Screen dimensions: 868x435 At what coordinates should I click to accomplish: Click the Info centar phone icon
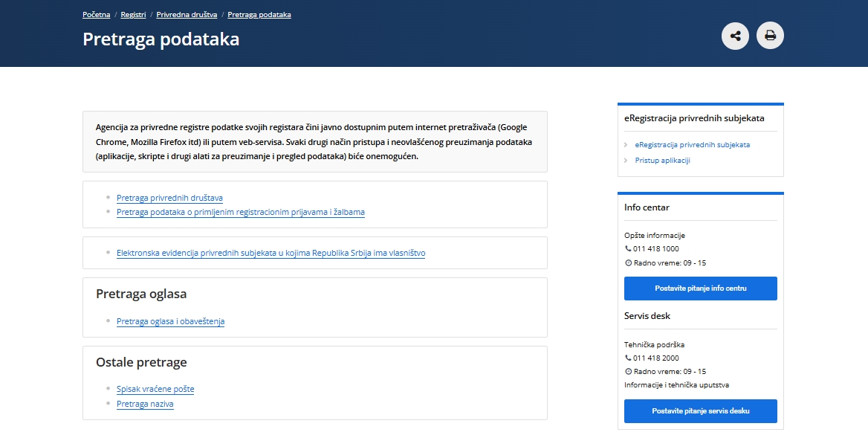tap(628, 249)
